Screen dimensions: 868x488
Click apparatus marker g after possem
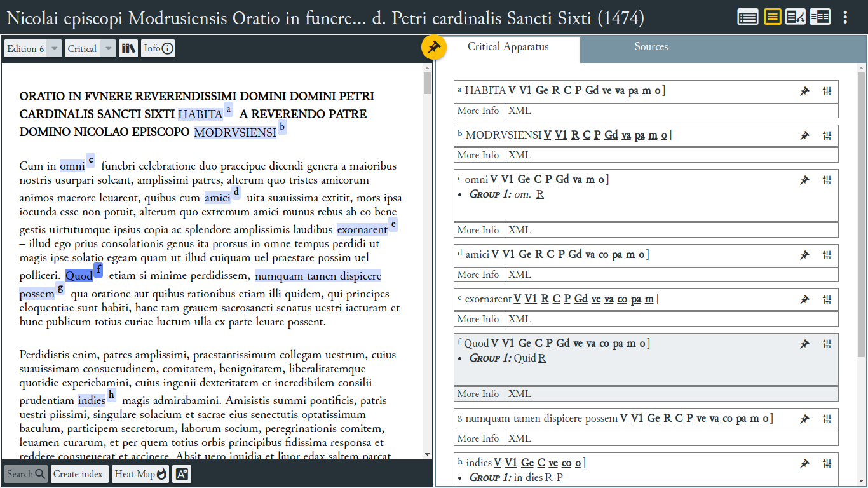pos(60,288)
